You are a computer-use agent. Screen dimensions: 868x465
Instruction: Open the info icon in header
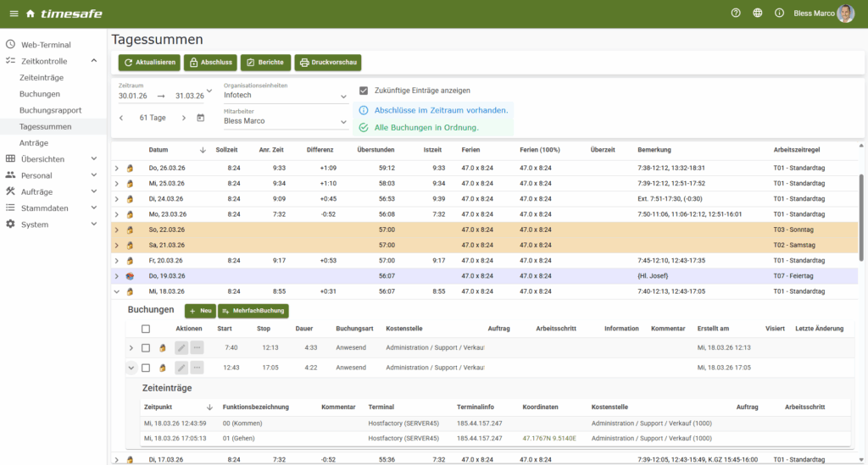tap(779, 13)
